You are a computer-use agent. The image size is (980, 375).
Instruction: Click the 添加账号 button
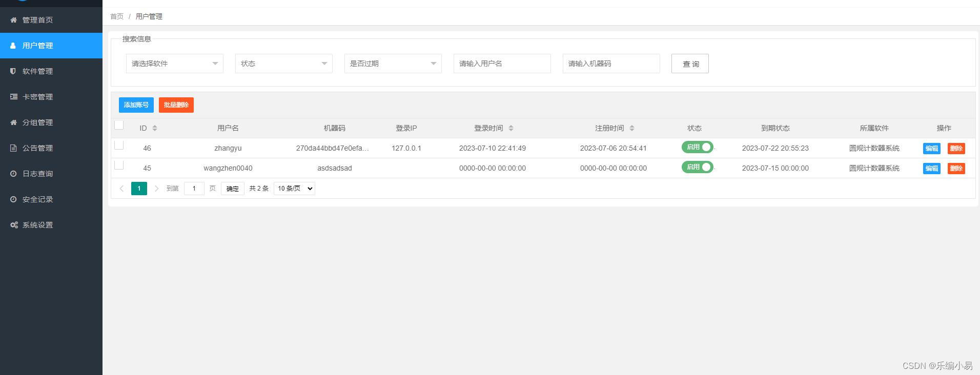[x=136, y=105]
